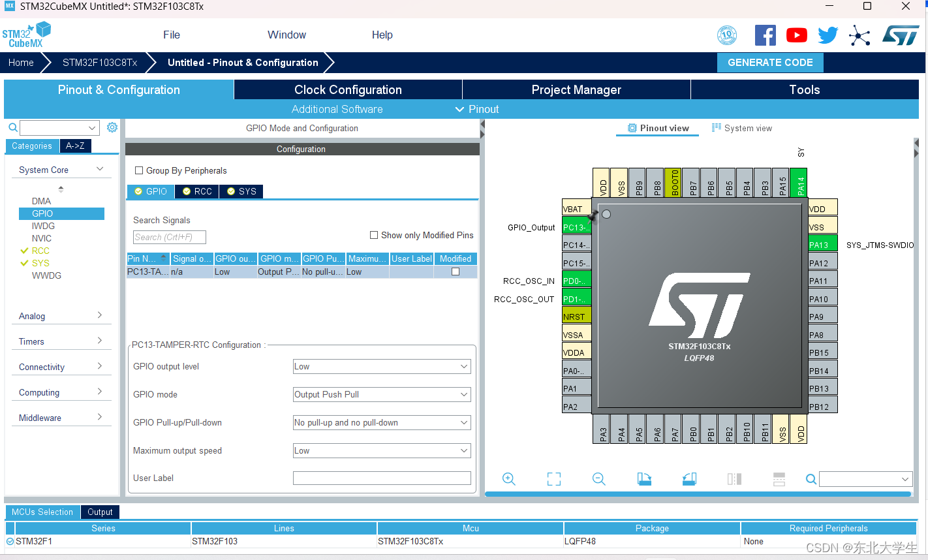Viewport: 928px width, 560px height.
Task: Select green pin PA14 on the chip
Action: tap(799, 182)
